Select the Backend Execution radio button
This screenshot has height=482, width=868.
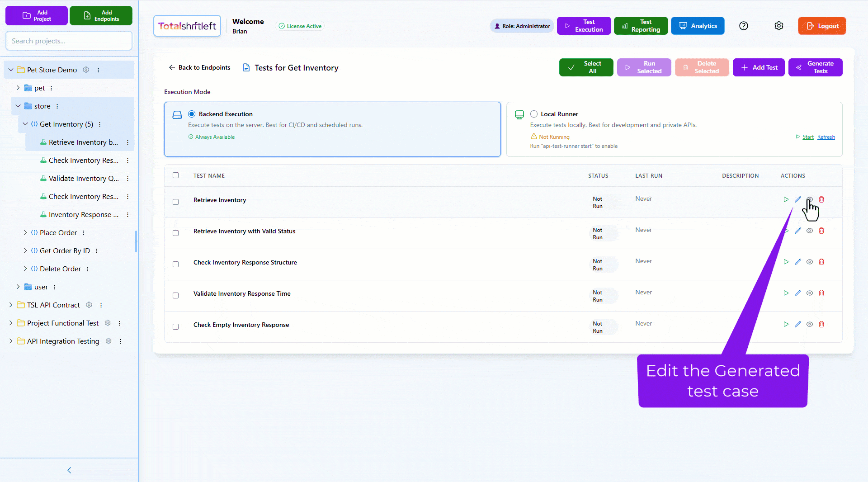click(191, 114)
